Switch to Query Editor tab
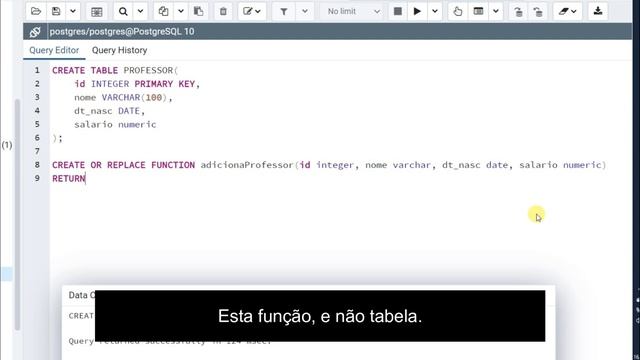The image size is (640, 360). [54, 50]
